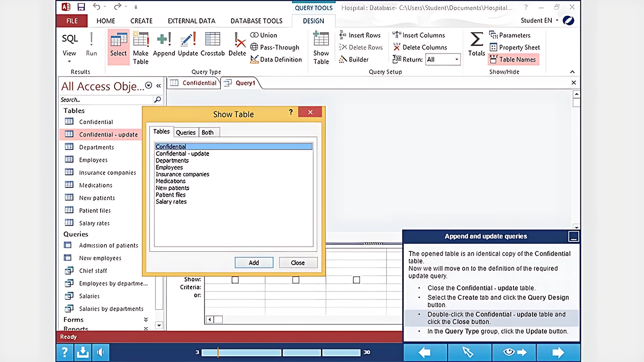Open the Builder tool
The width and height of the screenshot is (644, 362).
(x=354, y=59)
